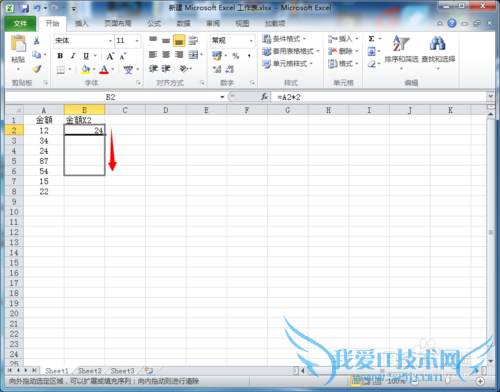
Task: Apply the yellow fill color bucket
Action: tap(86, 69)
